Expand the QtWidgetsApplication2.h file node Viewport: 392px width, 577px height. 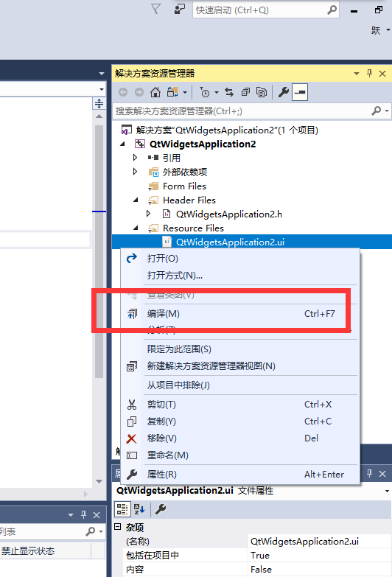tap(148, 214)
